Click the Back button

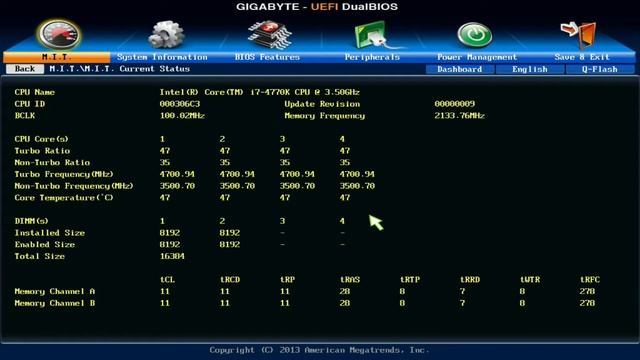(x=25, y=69)
